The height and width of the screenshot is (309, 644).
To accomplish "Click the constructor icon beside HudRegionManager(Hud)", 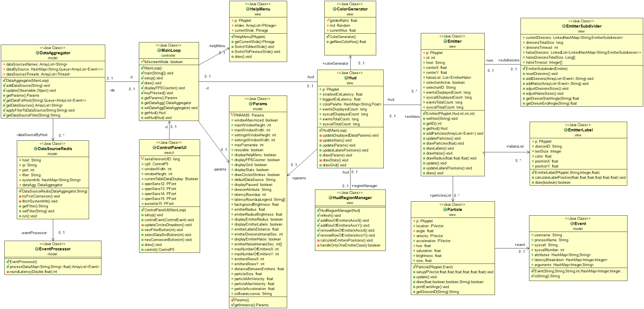I will (318, 210).
